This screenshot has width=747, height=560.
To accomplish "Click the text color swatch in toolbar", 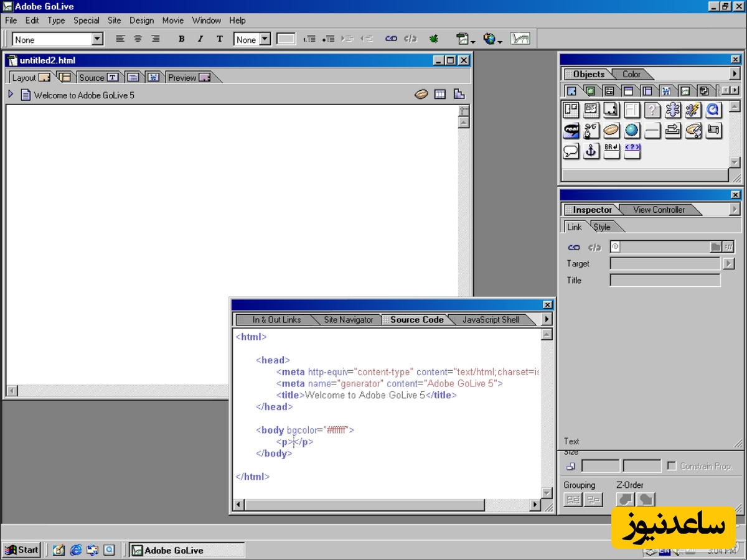I will tap(286, 39).
